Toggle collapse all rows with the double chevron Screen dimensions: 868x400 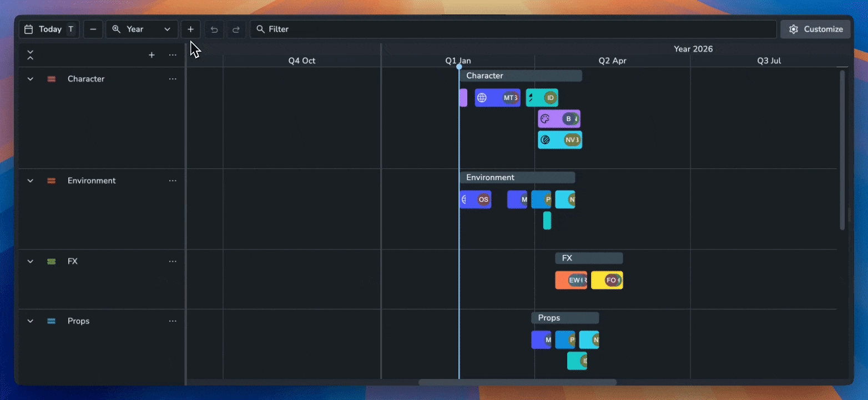click(31, 55)
